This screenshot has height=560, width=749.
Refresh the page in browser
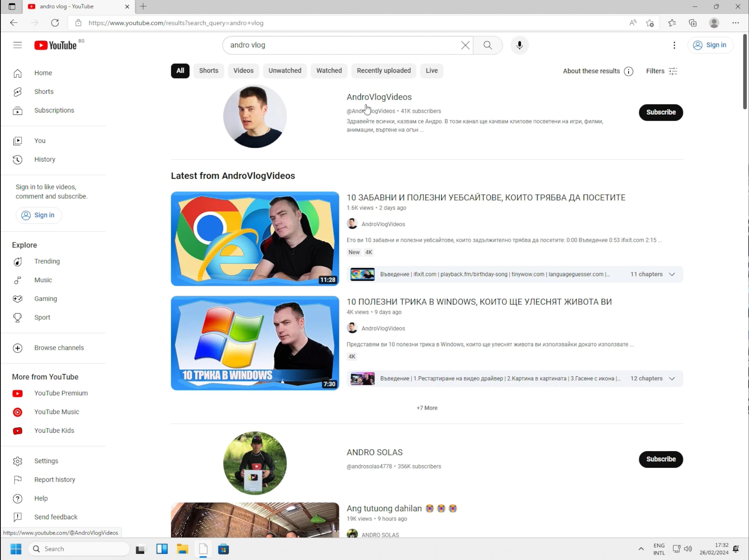(55, 23)
